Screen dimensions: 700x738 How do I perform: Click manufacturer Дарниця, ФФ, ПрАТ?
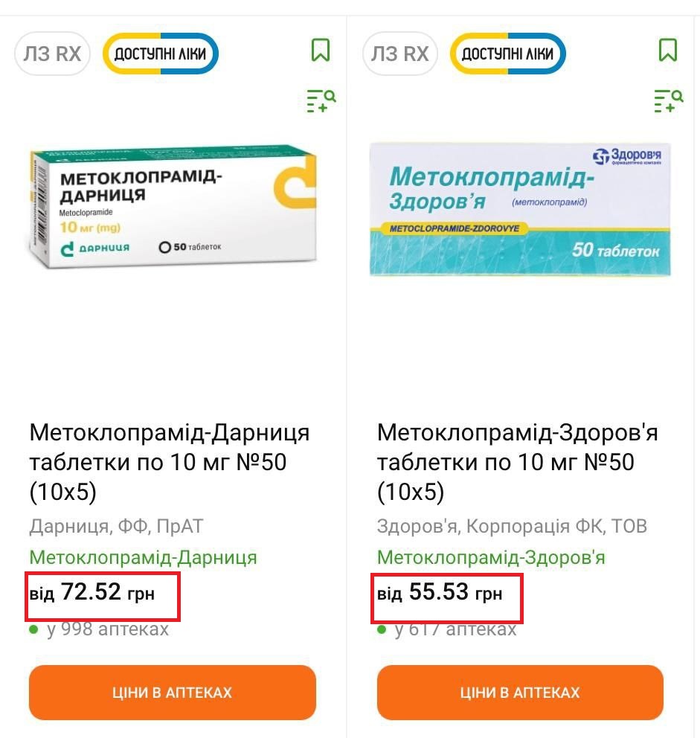click(116, 527)
